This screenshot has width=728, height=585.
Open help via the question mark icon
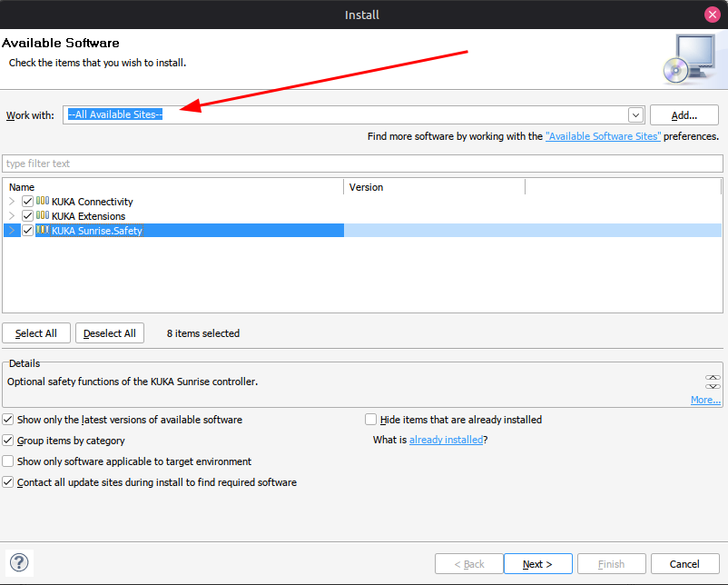click(19, 562)
